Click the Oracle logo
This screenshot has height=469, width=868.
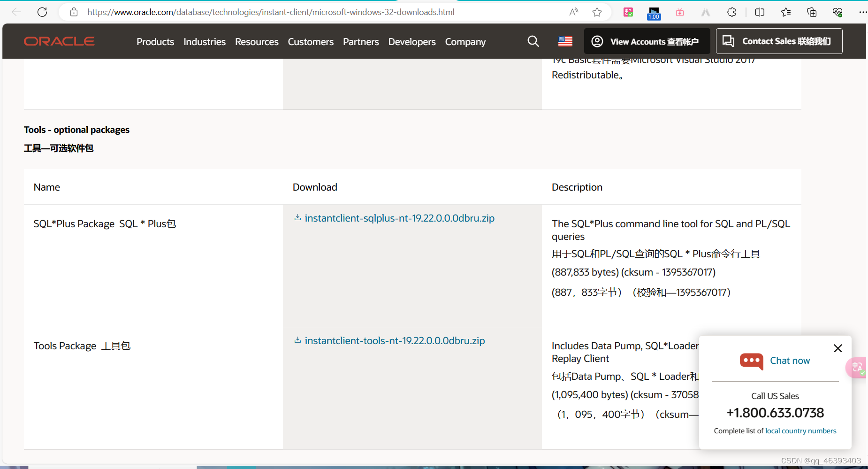coord(59,41)
